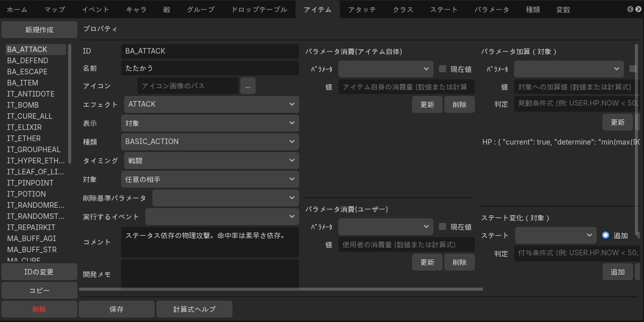The height and width of the screenshot is (322, 644).
Task: Browse icon image with the ... button
Action: [x=247, y=86]
